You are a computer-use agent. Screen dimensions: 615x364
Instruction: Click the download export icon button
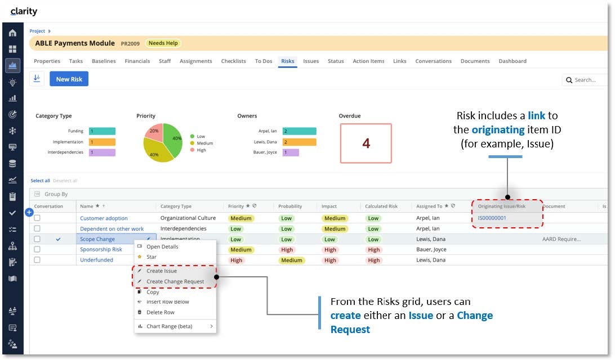click(x=37, y=79)
